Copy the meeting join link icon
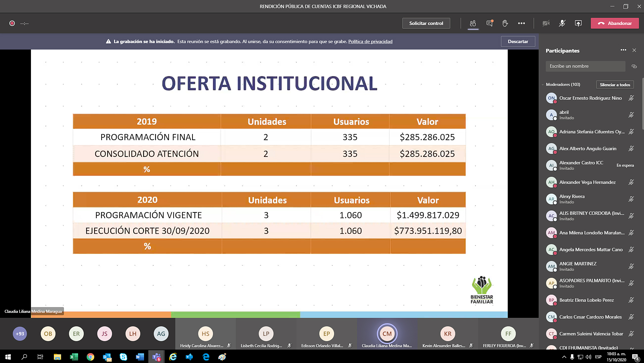Image resolution: width=644 pixels, height=363 pixels. tap(634, 66)
